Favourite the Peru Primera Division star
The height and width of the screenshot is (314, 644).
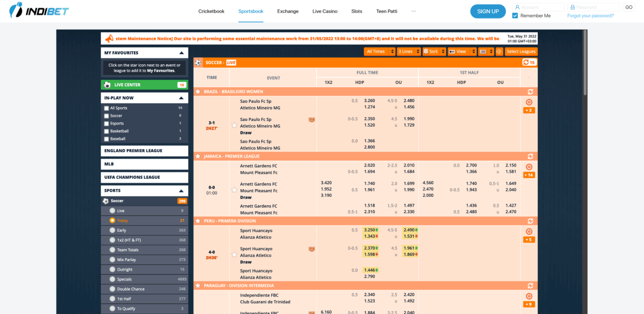[x=198, y=221]
